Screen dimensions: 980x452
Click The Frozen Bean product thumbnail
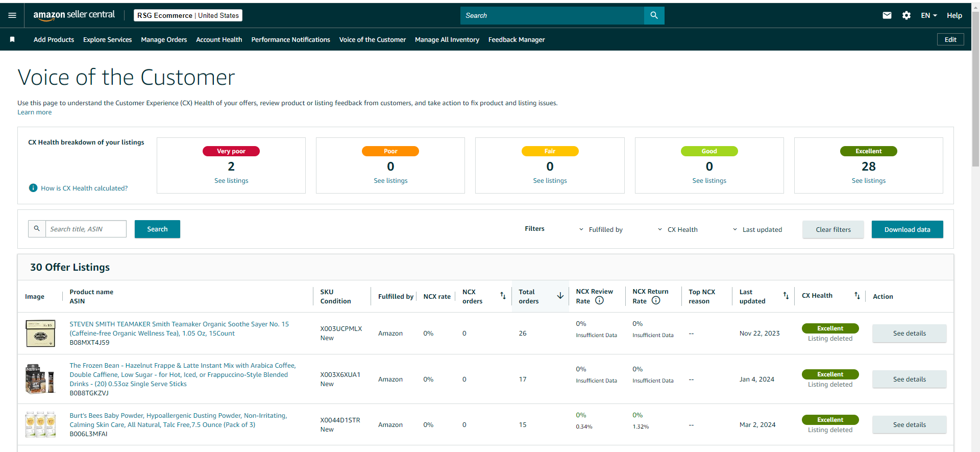[40, 379]
